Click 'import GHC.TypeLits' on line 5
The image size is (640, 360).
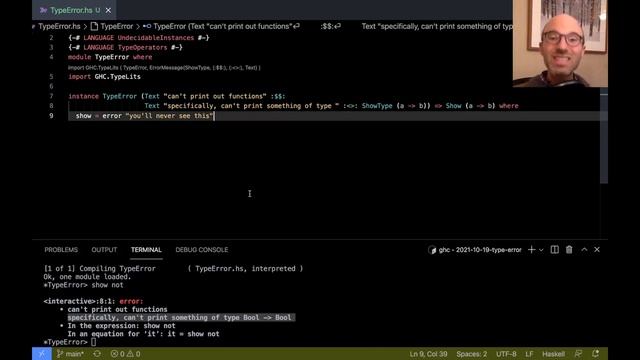(x=104, y=77)
